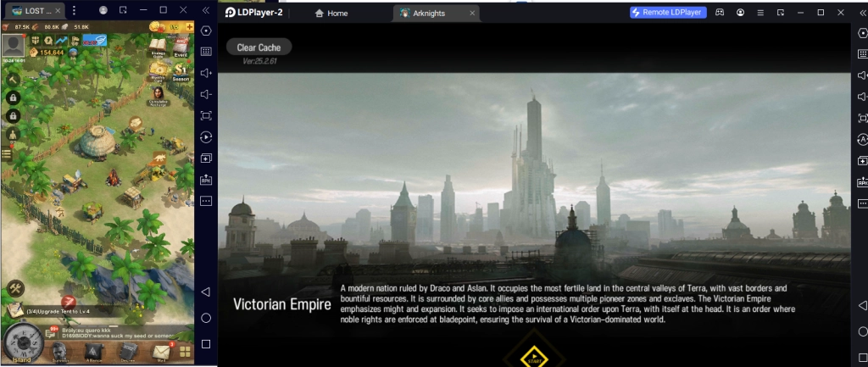Open the three-dot menu beside LOST tab

click(75, 10)
